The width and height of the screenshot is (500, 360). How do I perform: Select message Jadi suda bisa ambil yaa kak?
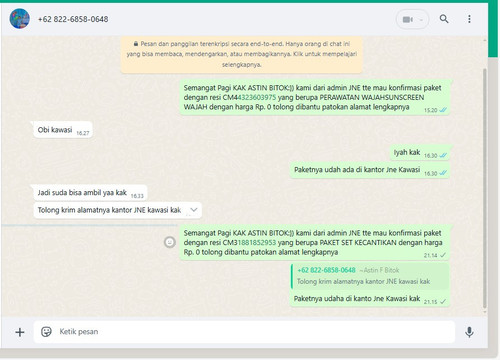click(x=90, y=193)
